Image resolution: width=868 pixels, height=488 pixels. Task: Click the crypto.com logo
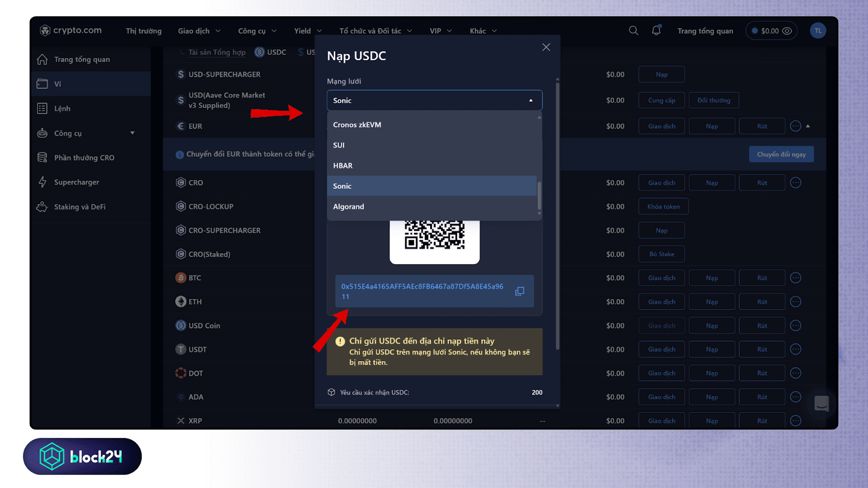point(71,30)
